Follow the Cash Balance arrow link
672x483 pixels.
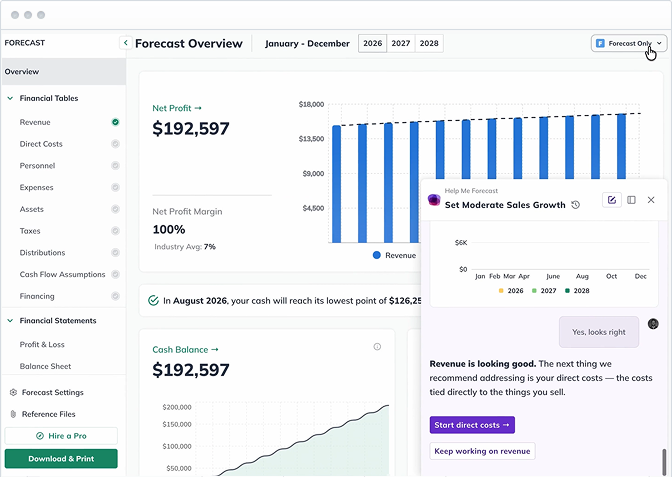(186, 350)
